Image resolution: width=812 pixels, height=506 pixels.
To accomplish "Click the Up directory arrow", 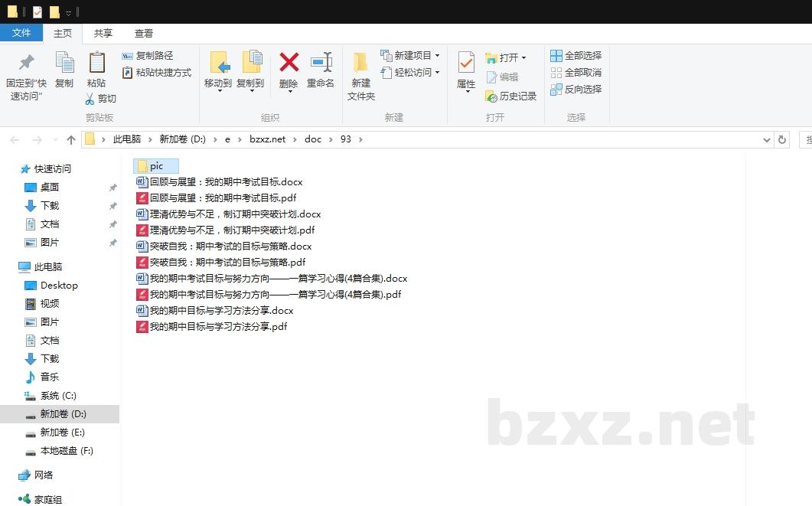I will pos(71,139).
